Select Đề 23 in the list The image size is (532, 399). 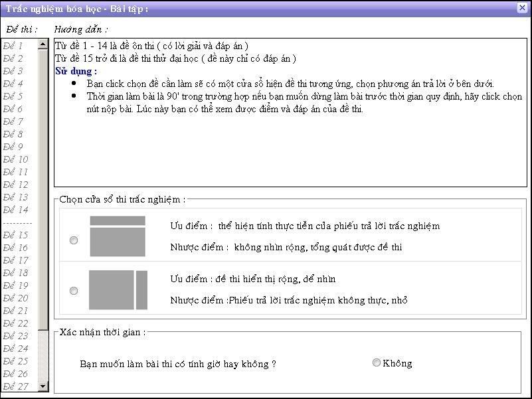[x=15, y=336]
